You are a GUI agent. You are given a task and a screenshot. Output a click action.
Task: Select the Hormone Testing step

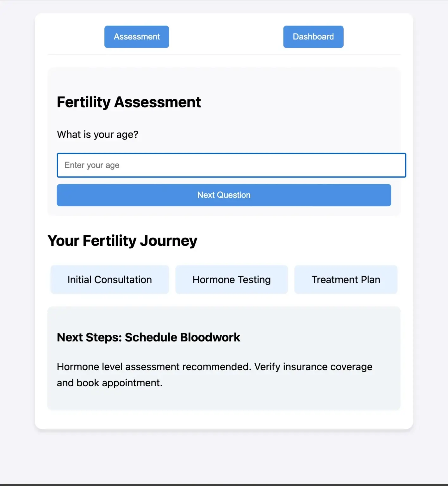pos(232,280)
